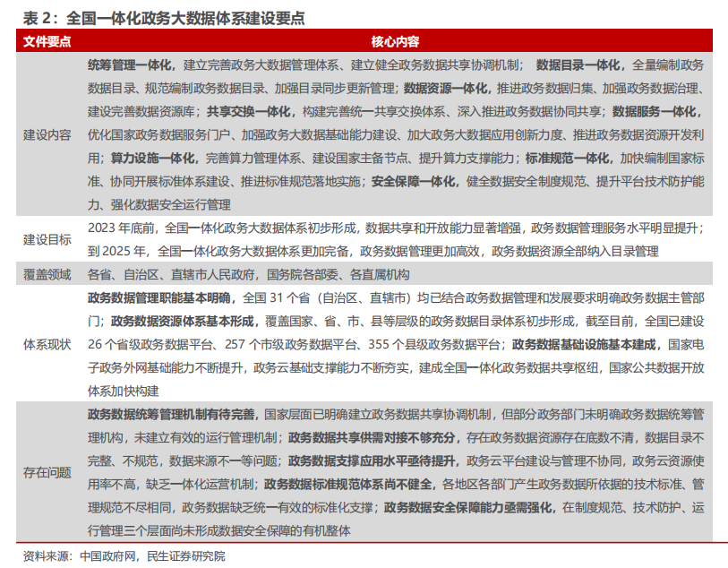Click bold text 算力设施一体化
Image resolution: width=728 pixels, height=568 pixels.
(152, 159)
